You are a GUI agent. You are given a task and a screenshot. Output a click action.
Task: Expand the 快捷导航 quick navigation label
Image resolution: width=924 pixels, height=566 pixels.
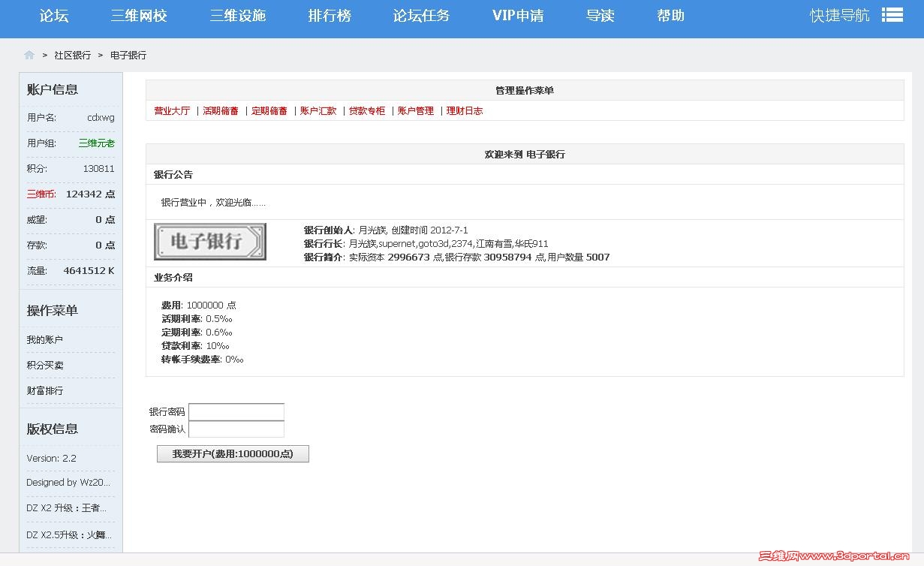tap(840, 16)
